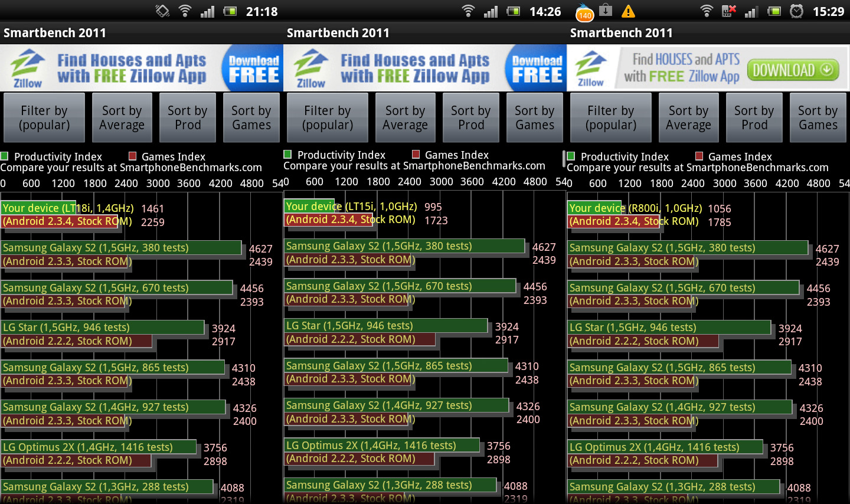Tap the Zillow logo in the 21:18 screen ad
The width and height of the screenshot is (850, 504).
[27, 68]
